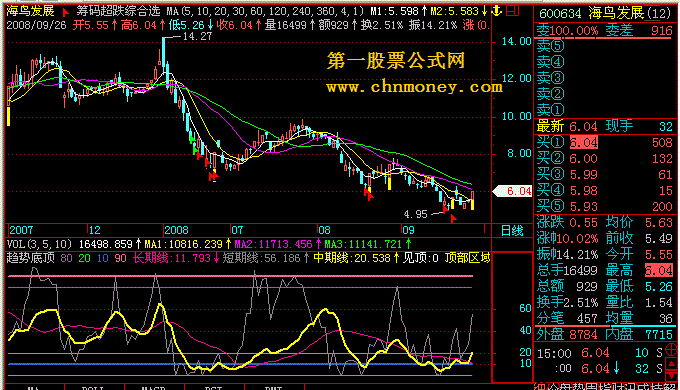Click the 低5.26 value in the info line

pyautogui.click(x=186, y=25)
